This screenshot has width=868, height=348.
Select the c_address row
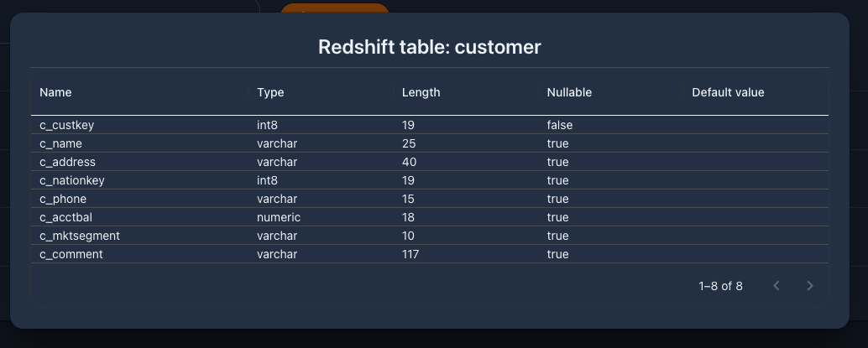(x=430, y=162)
